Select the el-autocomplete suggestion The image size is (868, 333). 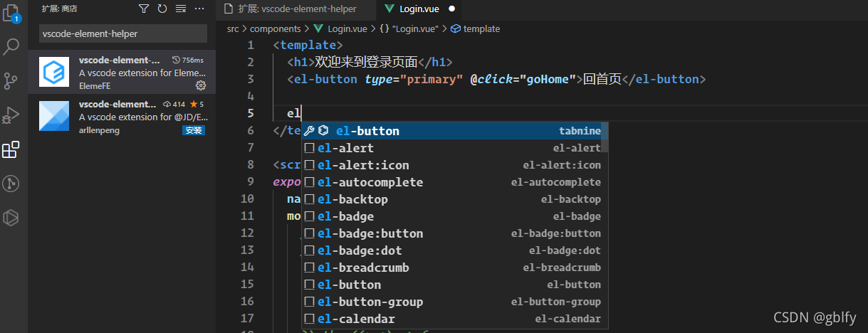click(455, 182)
